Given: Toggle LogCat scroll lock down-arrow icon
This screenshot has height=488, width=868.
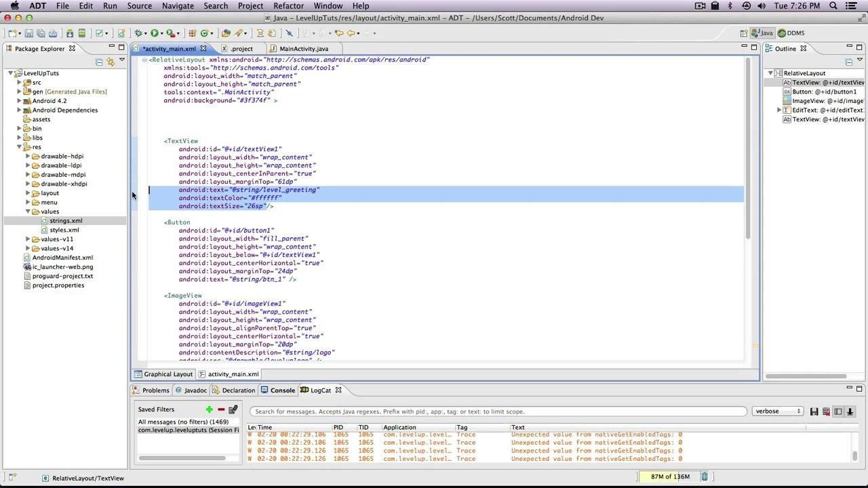Looking at the screenshot, I should pyautogui.click(x=849, y=411).
